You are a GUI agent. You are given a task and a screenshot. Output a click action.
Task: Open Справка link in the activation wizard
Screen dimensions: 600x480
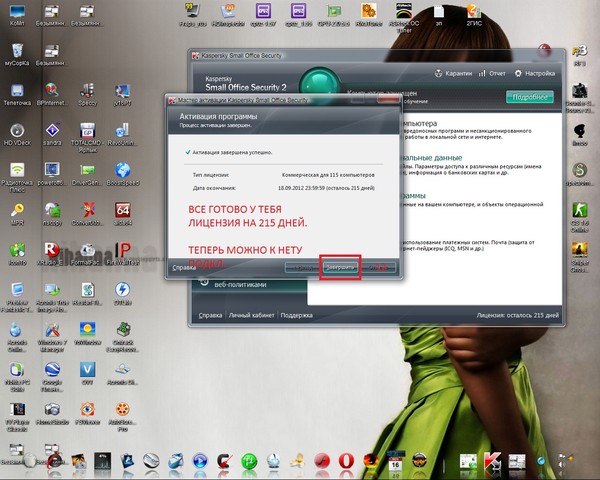[184, 268]
